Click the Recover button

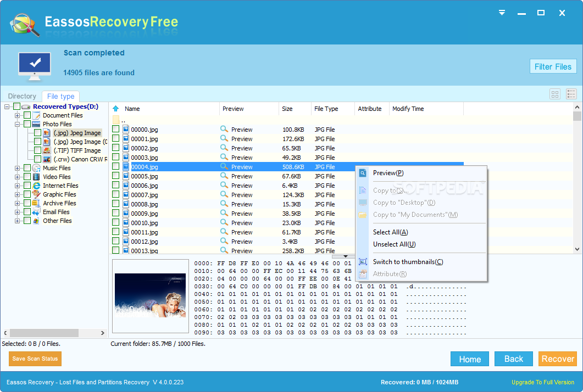[557, 359]
